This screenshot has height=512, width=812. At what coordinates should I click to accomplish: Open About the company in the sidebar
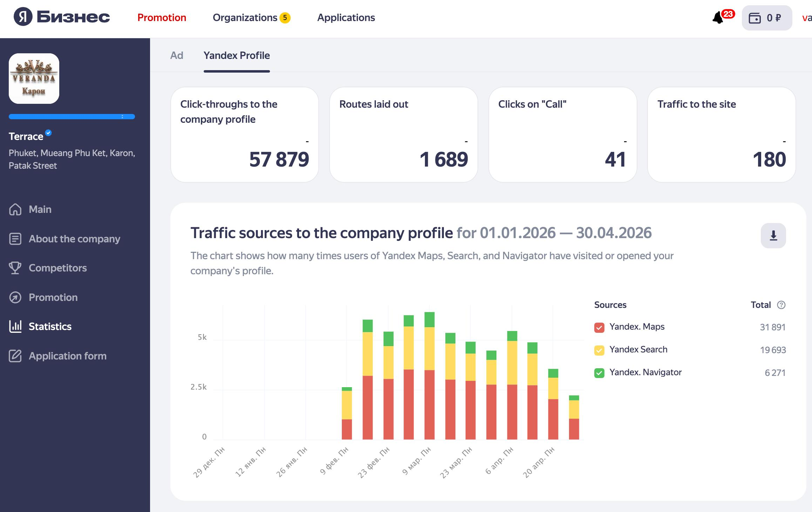pos(74,239)
